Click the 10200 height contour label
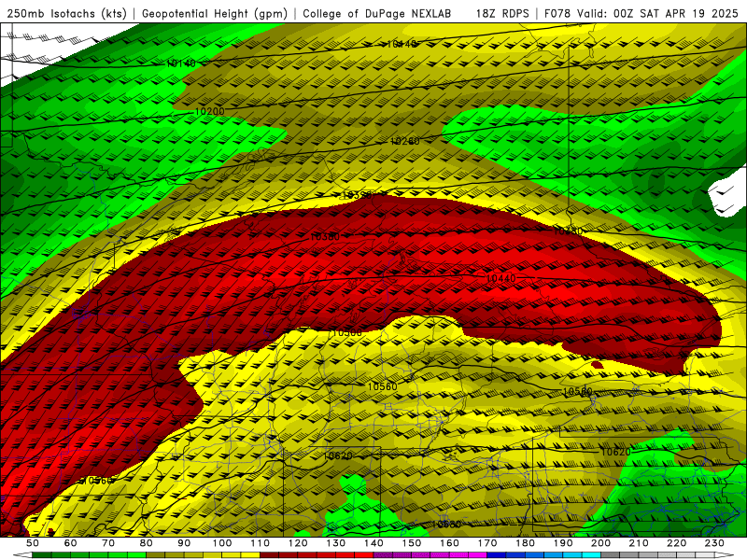The height and width of the screenshot is (560, 747). 209,112
